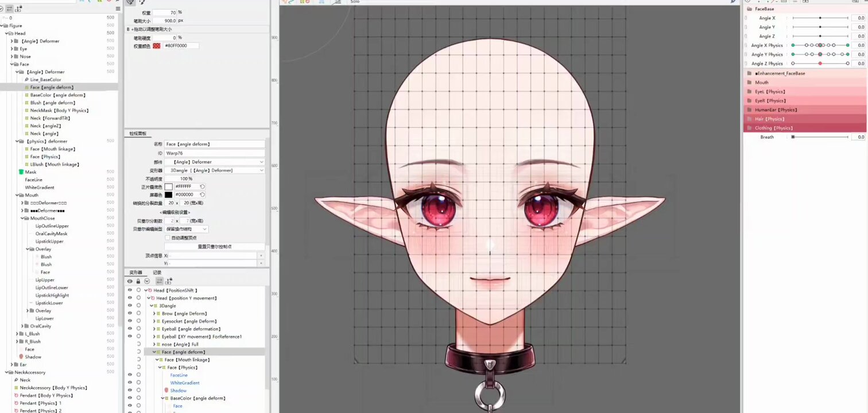Click the white multiply color swatch

(x=168, y=187)
